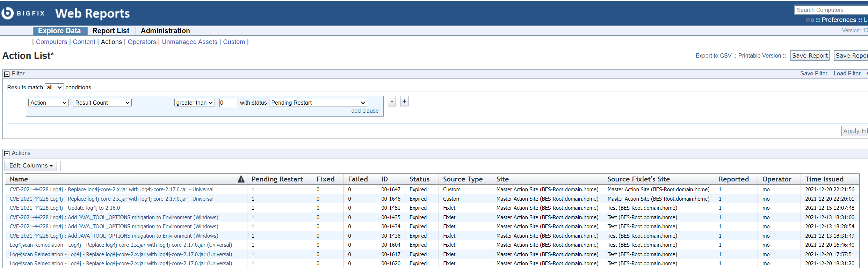Open JAVA_TOOL_OPTIONS action ID 00-1436
The height and width of the screenshot is (268, 868).
[x=114, y=236]
